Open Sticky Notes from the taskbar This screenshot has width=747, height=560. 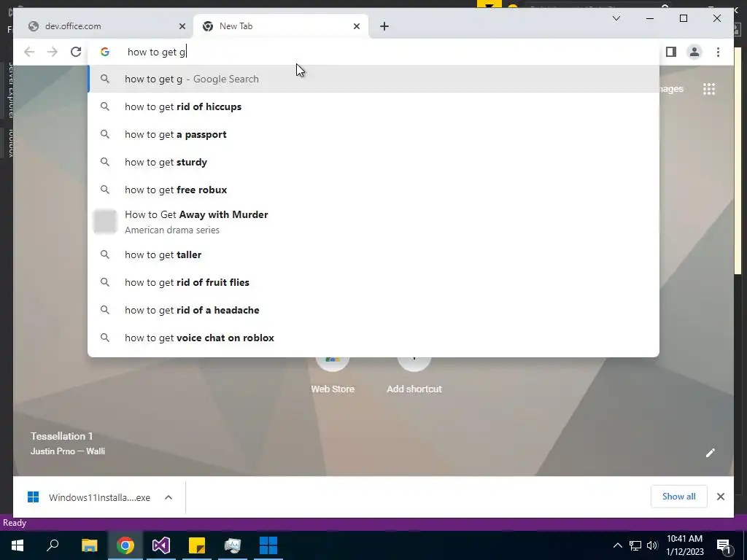[197, 545]
